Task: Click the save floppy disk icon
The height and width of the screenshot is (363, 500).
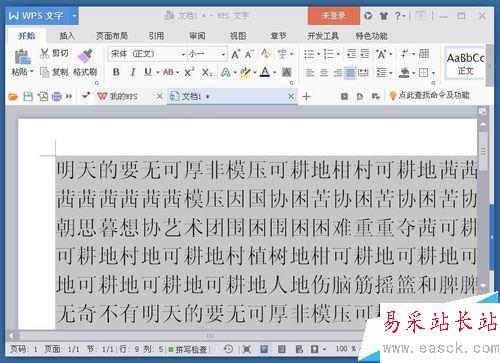Action: (x=28, y=97)
